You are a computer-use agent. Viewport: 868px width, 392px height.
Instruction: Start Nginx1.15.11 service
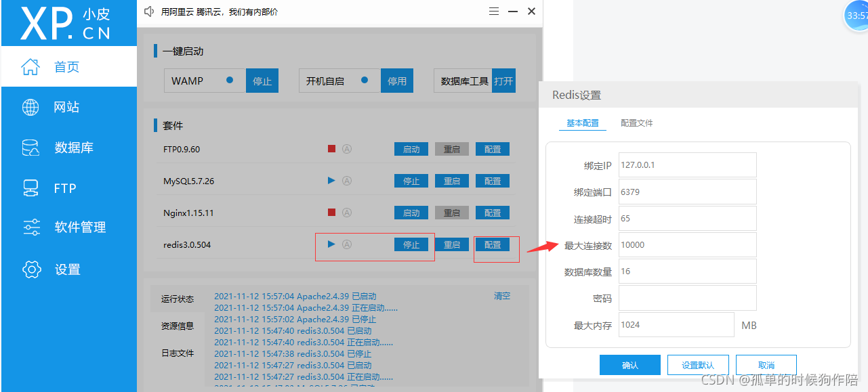[411, 213]
